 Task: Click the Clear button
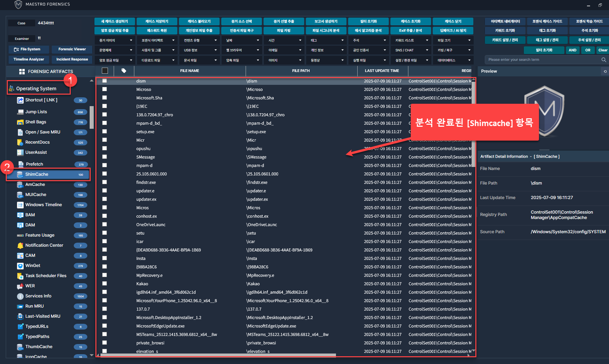pos(602,50)
